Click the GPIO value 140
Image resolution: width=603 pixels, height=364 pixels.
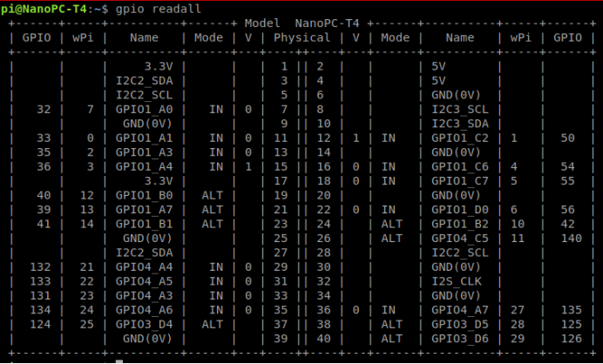coord(572,238)
